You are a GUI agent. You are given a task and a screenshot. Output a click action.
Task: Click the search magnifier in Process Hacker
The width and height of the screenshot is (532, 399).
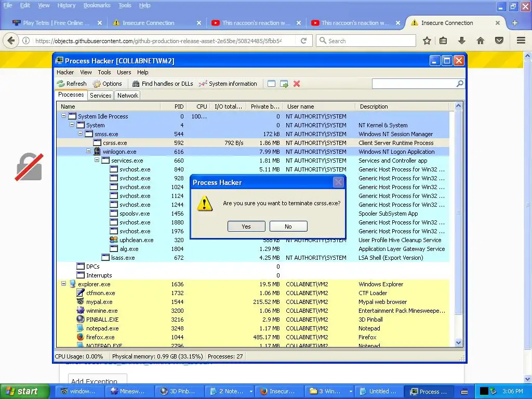coord(460,84)
